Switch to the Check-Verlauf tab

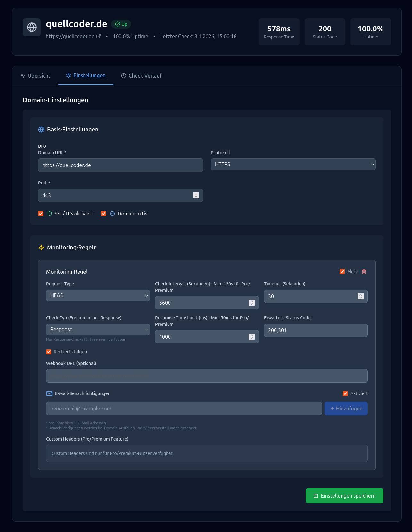pos(141,76)
